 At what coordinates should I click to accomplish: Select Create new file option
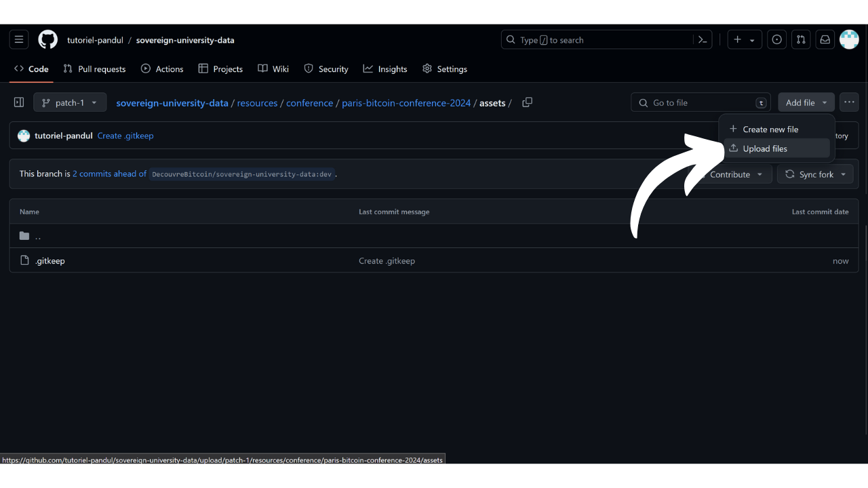[770, 129]
